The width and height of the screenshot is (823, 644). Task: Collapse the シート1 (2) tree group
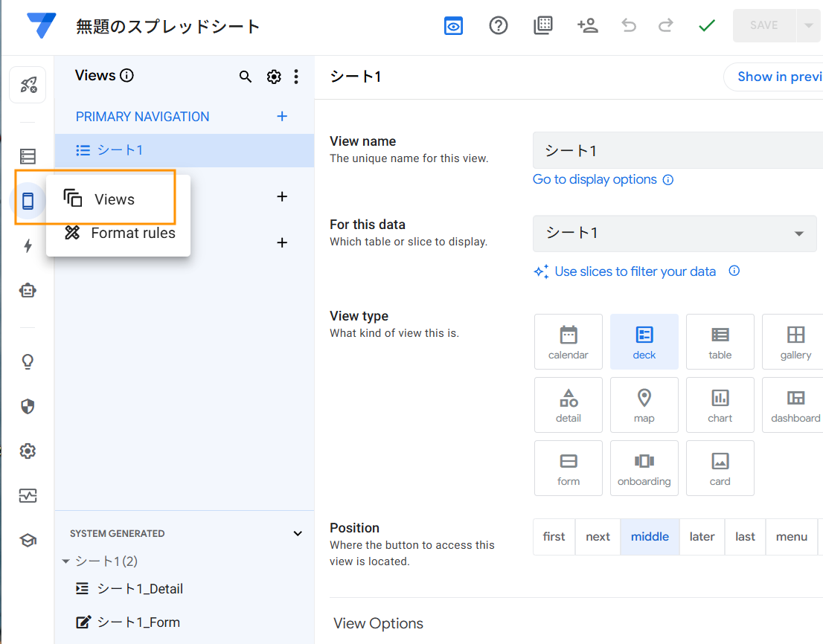(66, 561)
